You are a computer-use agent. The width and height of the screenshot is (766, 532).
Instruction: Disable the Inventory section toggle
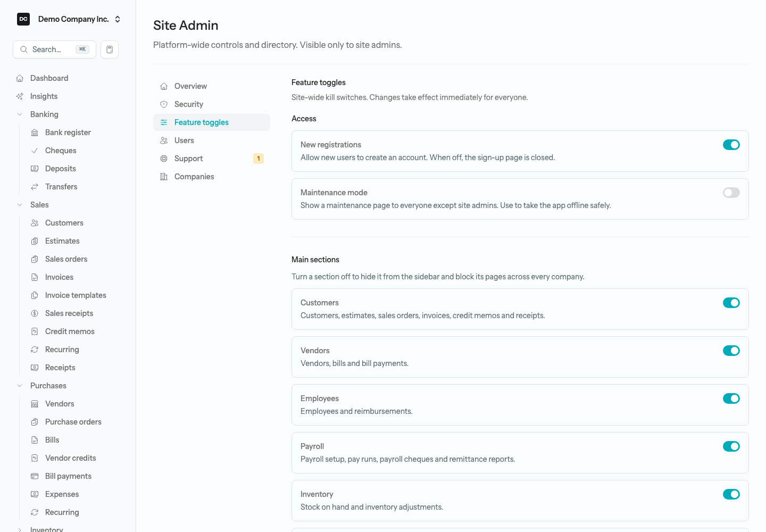coord(731,494)
